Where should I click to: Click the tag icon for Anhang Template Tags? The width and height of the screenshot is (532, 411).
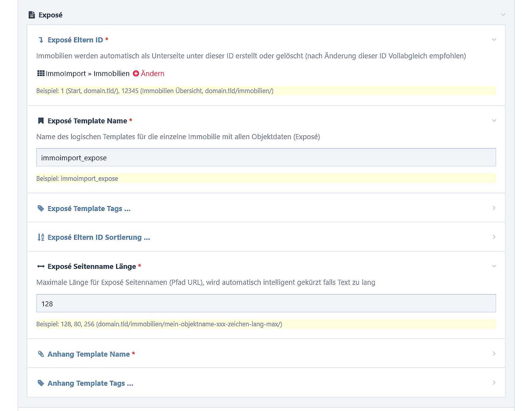41,383
